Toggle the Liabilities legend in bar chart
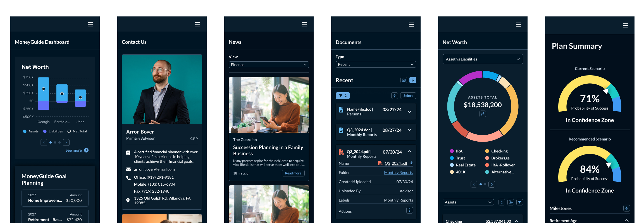Screen dimensions: 644x223 point(53,131)
